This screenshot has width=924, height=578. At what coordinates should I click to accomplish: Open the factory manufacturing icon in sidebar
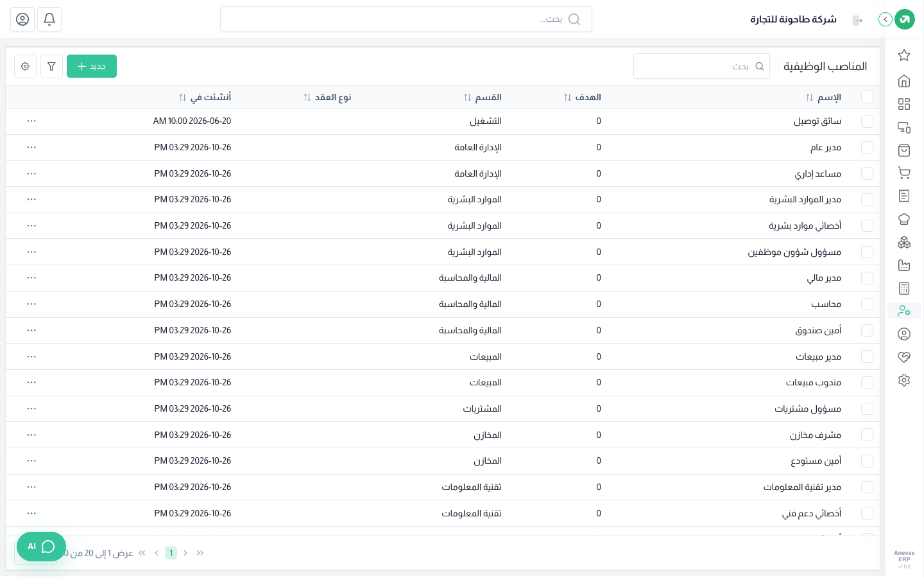[904, 265]
